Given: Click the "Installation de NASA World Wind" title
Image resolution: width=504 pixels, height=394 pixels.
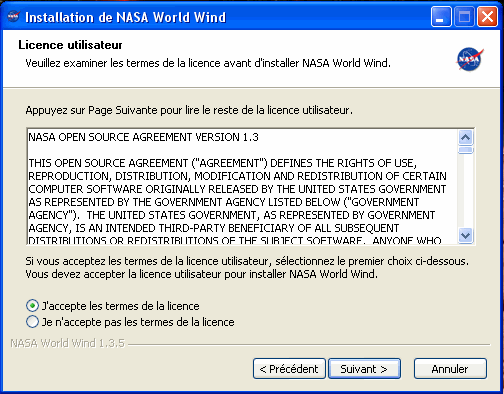Looking at the screenshot, I should tap(125, 17).
